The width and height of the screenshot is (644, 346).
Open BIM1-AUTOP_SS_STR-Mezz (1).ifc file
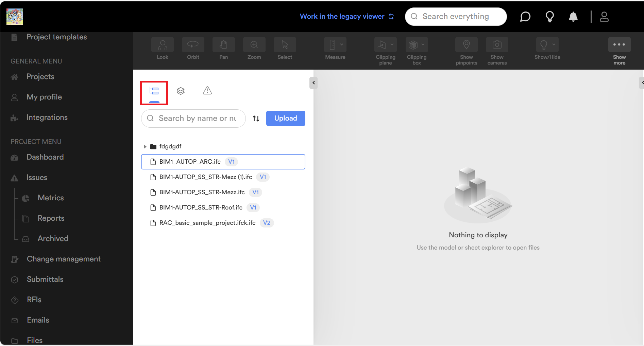[223, 177]
